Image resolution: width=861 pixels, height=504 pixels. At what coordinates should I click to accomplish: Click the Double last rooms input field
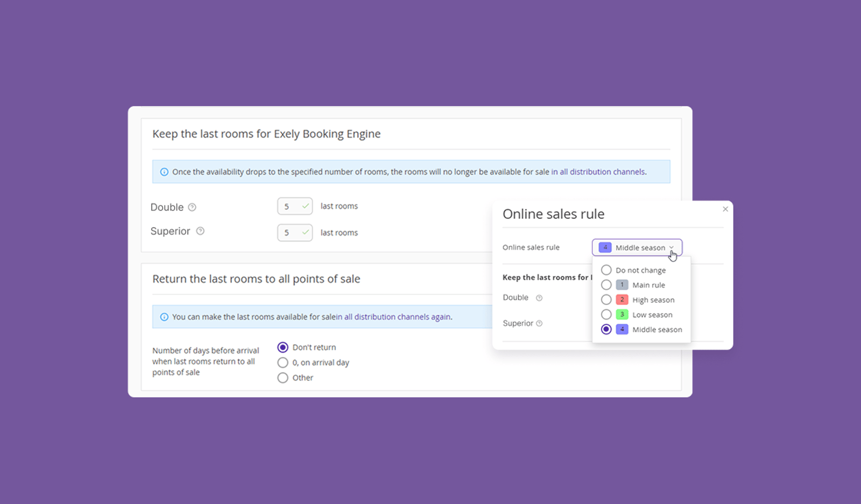pos(295,206)
